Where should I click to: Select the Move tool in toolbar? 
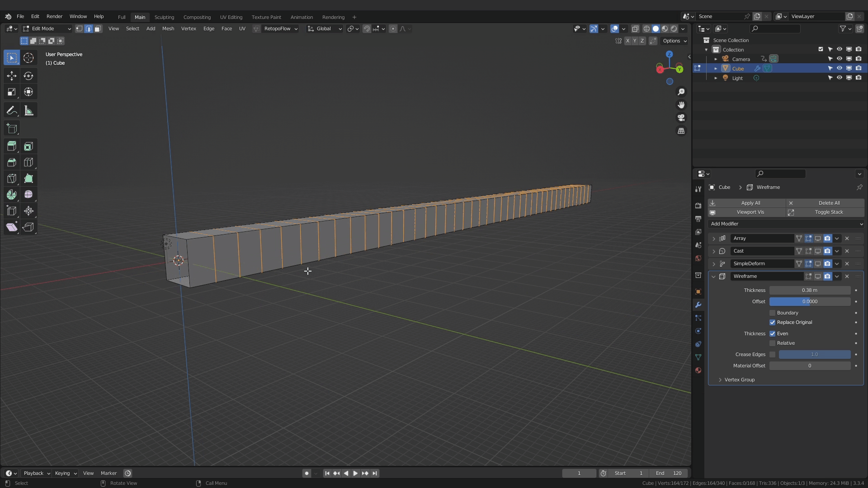(12, 75)
